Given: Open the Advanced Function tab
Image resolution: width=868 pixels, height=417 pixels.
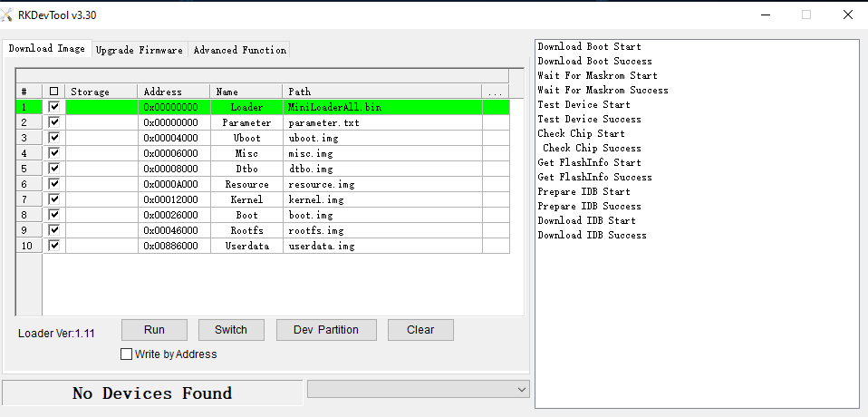Looking at the screenshot, I should point(239,50).
